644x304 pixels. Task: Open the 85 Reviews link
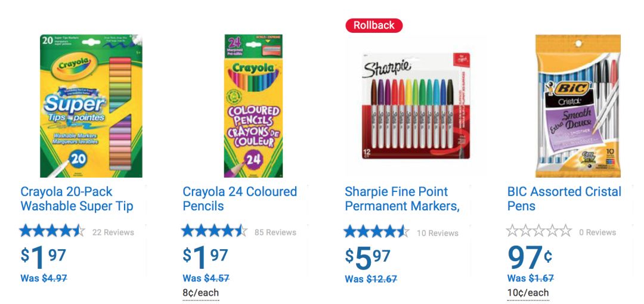tap(275, 232)
